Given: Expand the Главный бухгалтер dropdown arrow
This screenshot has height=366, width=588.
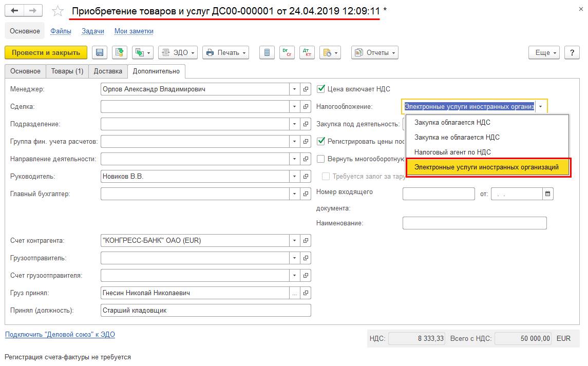Looking at the screenshot, I should pos(294,194).
